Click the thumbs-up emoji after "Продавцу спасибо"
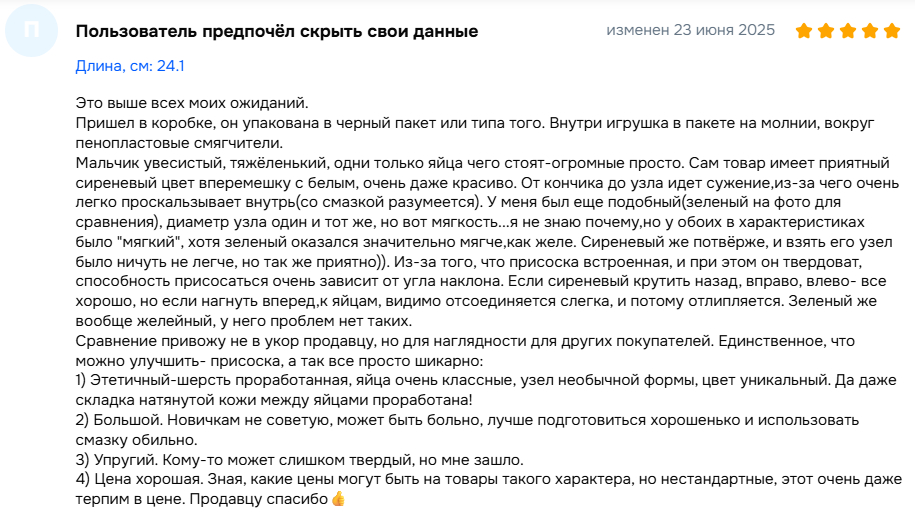915x524 pixels. click(338, 499)
